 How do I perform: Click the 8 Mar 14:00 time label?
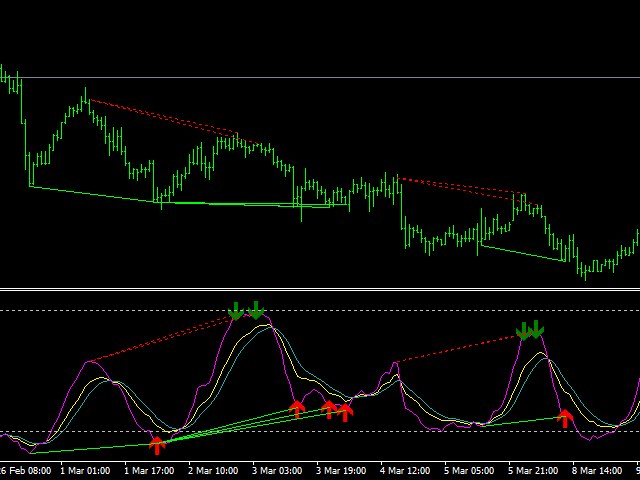pos(598,470)
